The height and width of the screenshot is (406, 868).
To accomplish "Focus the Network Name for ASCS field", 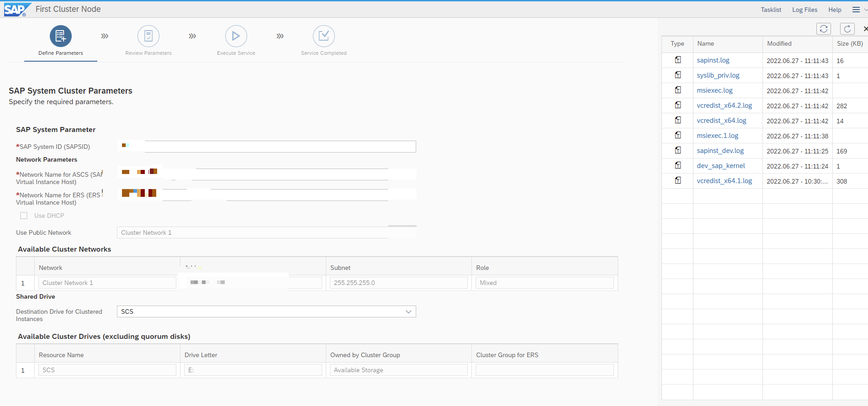I will (x=266, y=174).
